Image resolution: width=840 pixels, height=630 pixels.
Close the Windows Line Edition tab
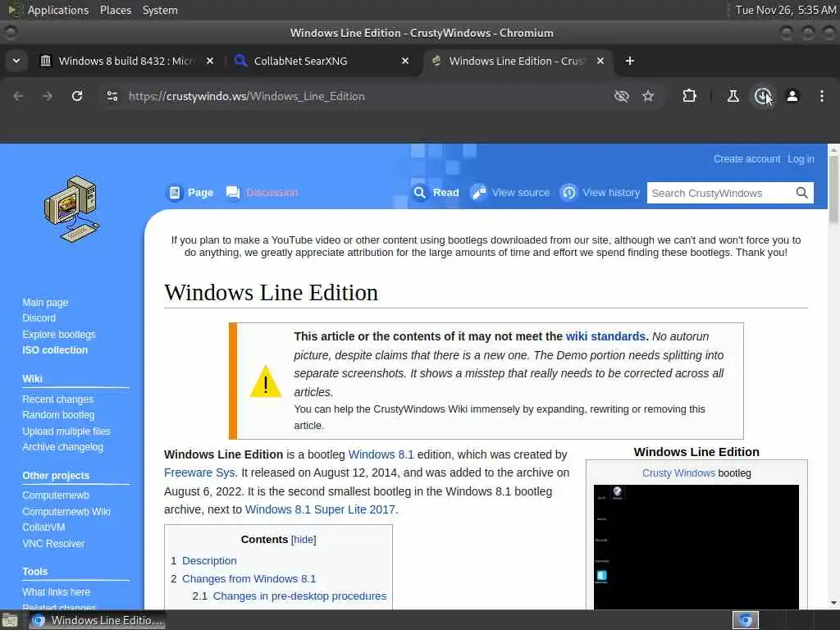[x=600, y=61]
